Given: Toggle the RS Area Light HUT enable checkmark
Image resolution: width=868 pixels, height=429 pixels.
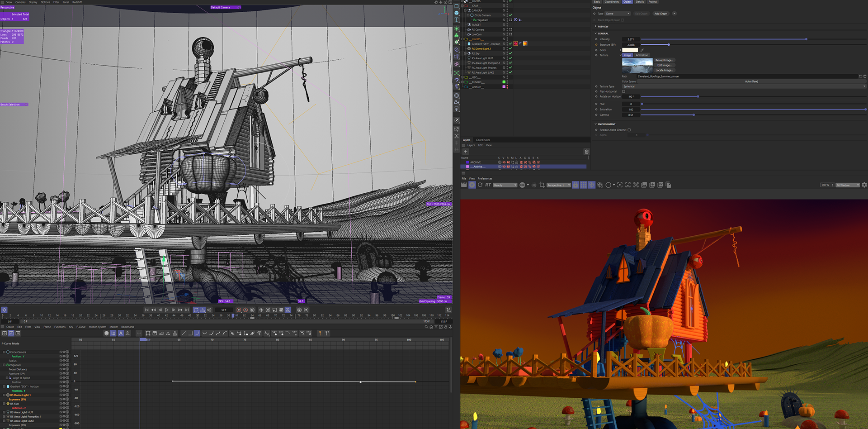Looking at the screenshot, I should (x=510, y=58).
